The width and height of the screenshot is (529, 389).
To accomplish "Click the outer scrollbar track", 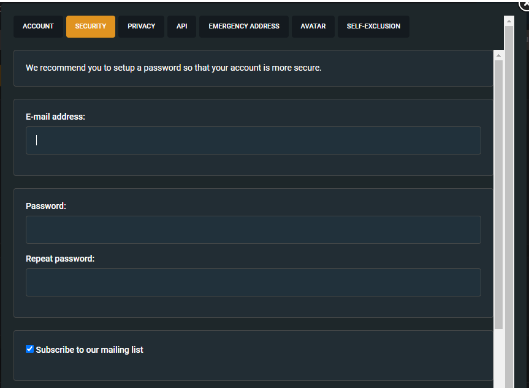I will coord(509,207).
